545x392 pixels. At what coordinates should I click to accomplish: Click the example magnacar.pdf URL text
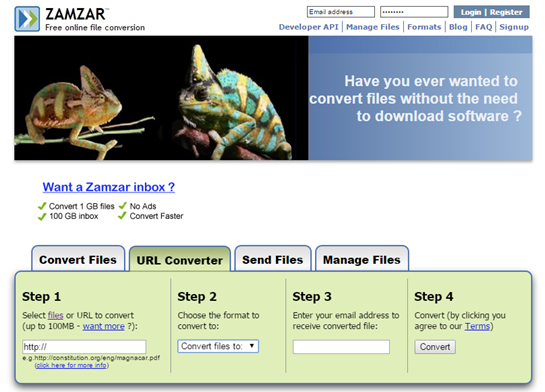pyautogui.click(x=91, y=358)
